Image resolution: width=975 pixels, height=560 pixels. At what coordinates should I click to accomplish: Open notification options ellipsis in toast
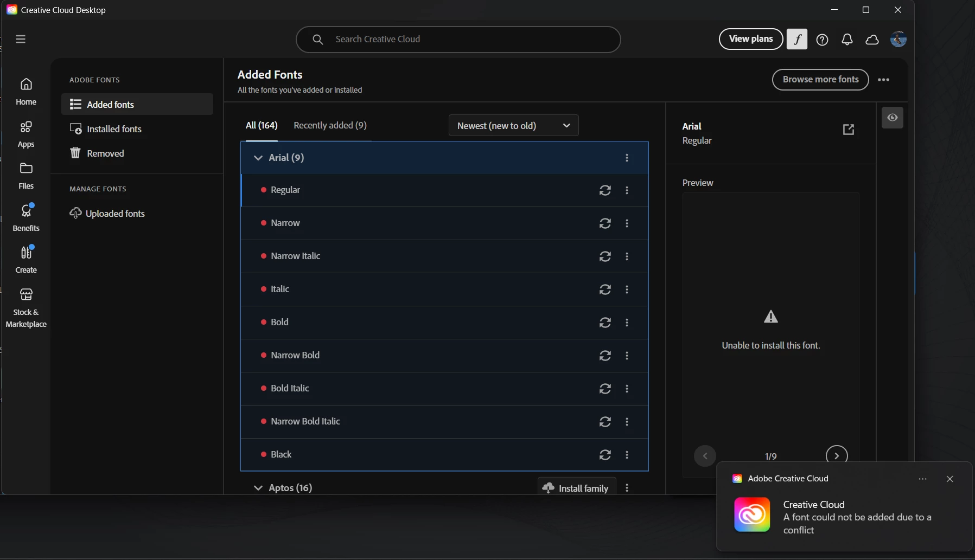click(922, 479)
